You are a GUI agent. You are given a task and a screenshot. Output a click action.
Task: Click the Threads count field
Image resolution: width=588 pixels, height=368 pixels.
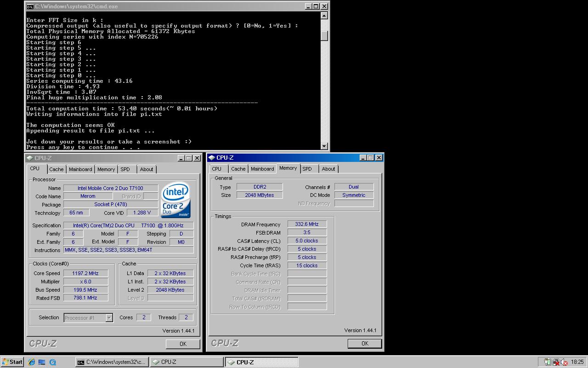coord(186,317)
